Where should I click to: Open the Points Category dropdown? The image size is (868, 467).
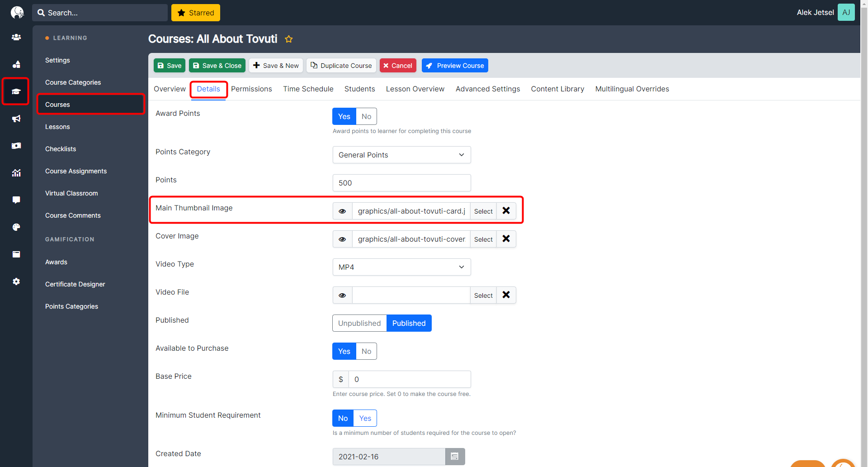402,155
